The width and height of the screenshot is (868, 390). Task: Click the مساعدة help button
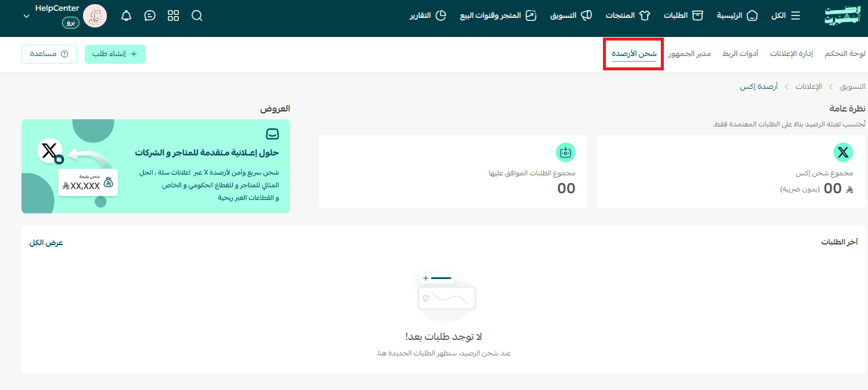click(49, 54)
